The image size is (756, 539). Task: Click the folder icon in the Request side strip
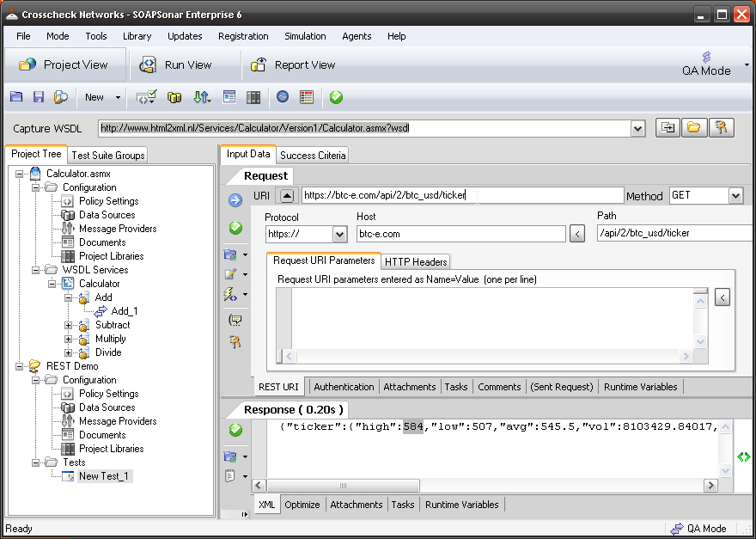click(230, 254)
